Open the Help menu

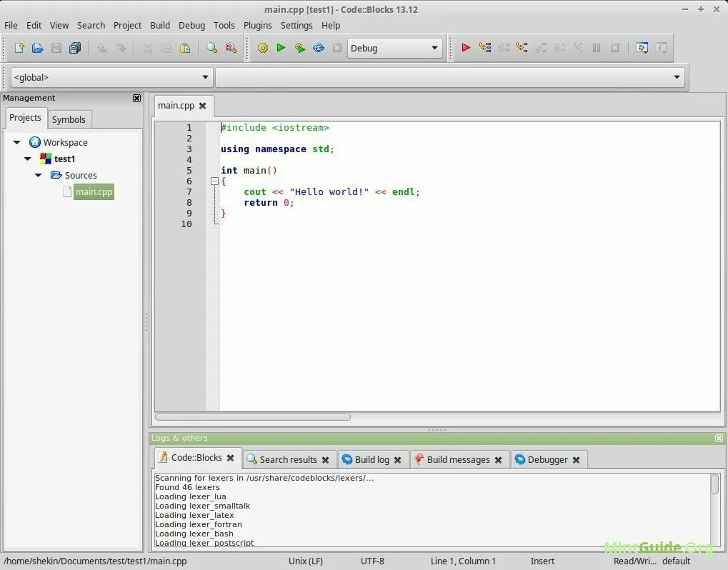(331, 26)
